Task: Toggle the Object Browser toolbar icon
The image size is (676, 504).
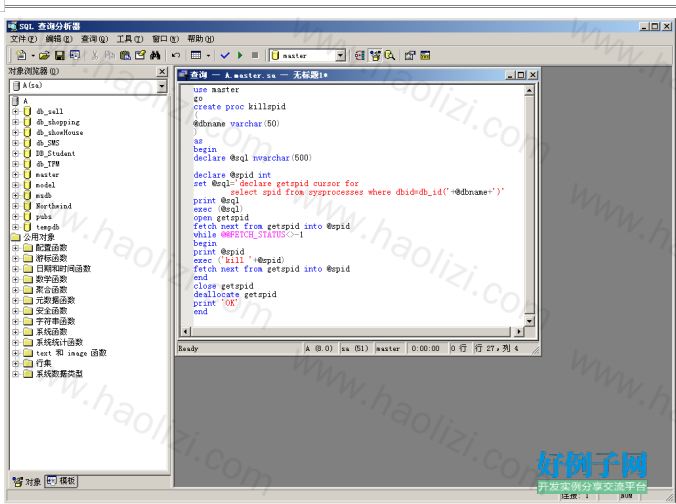Action: tap(375, 55)
